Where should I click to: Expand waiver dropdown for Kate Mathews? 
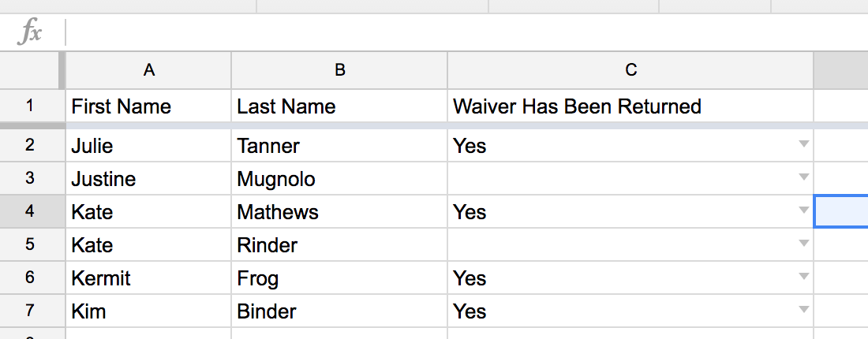803,210
